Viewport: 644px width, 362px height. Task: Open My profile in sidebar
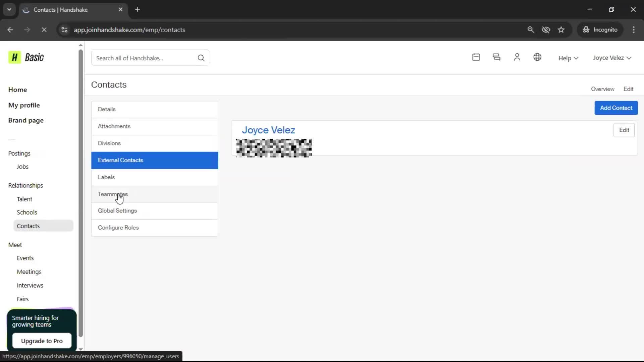[x=24, y=105]
